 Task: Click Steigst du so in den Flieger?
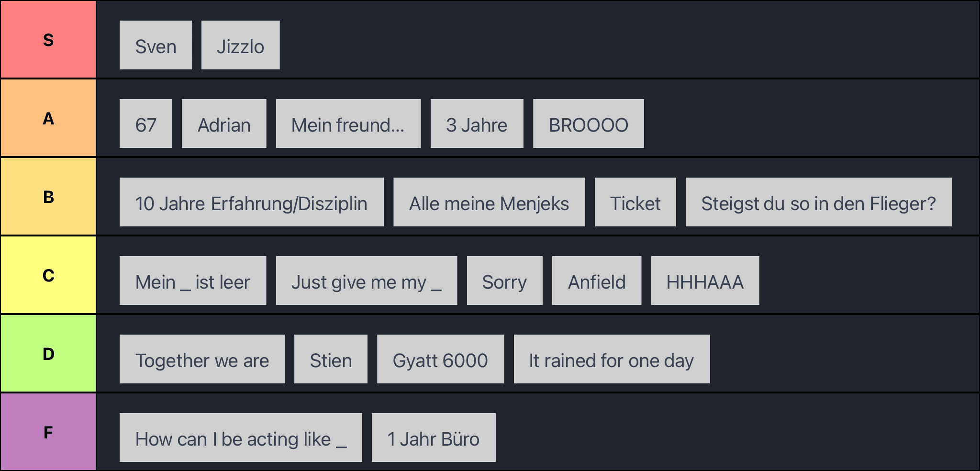[819, 202]
